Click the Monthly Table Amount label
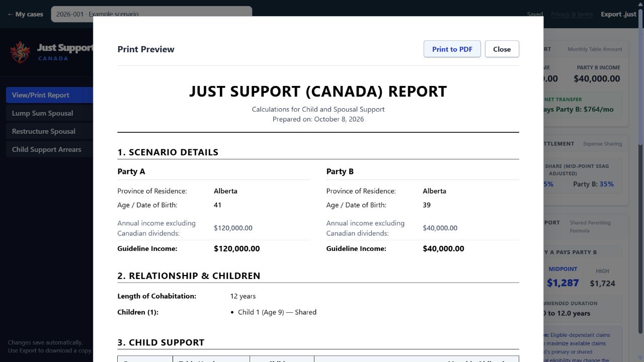The height and width of the screenshot is (362, 644). point(595,49)
